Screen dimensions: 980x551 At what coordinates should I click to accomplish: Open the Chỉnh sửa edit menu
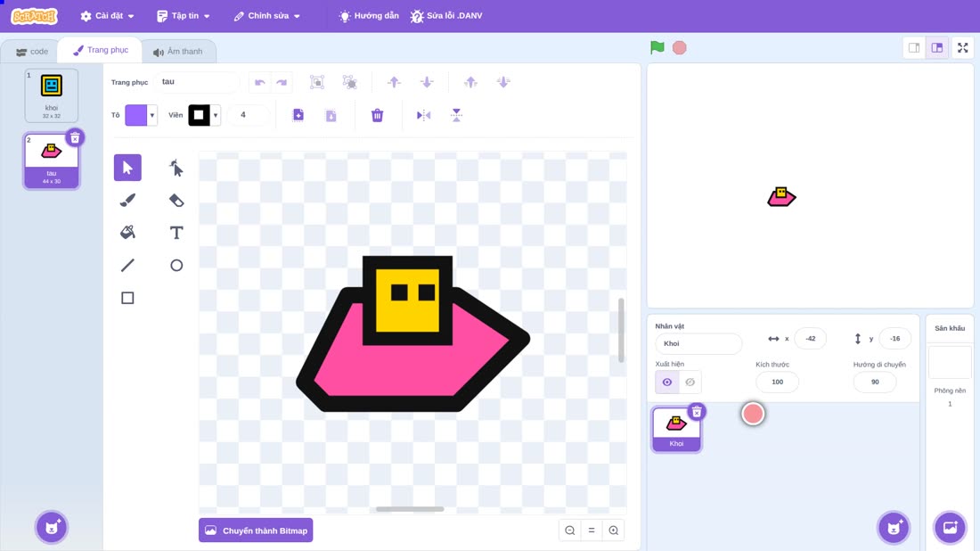pyautogui.click(x=267, y=16)
